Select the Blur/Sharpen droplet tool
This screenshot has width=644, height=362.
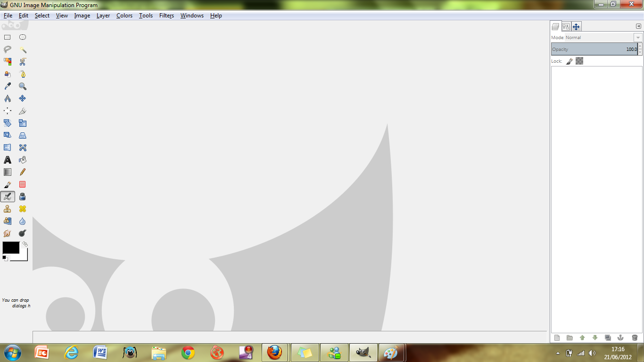coord(23,221)
